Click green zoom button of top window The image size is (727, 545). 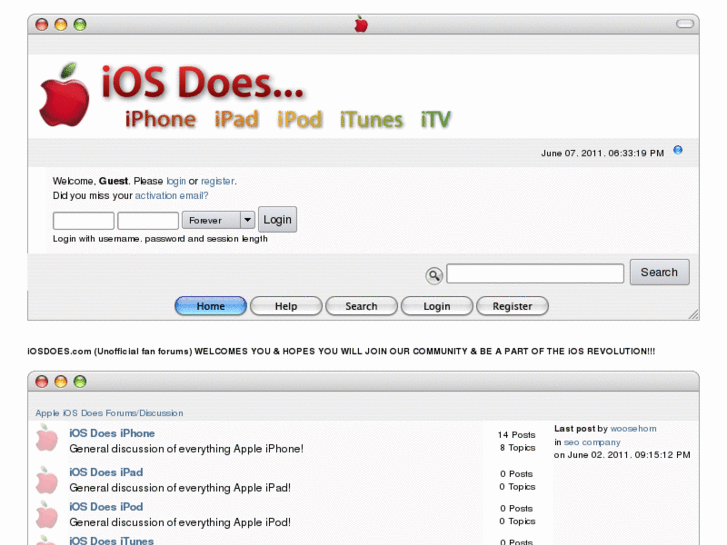click(x=80, y=25)
